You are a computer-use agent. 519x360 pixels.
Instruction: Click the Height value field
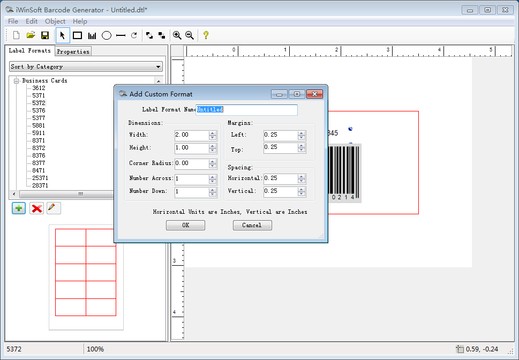pyautogui.click(x=192, y=148)
